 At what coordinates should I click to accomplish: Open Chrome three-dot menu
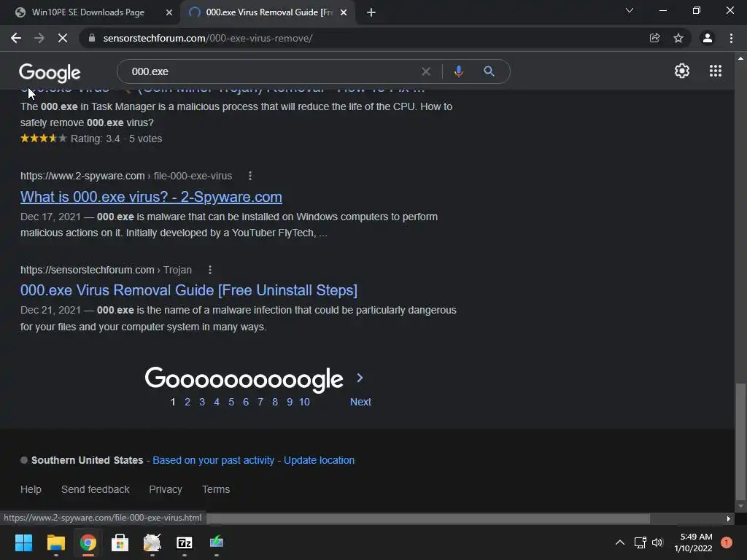(x=731, y=38)
